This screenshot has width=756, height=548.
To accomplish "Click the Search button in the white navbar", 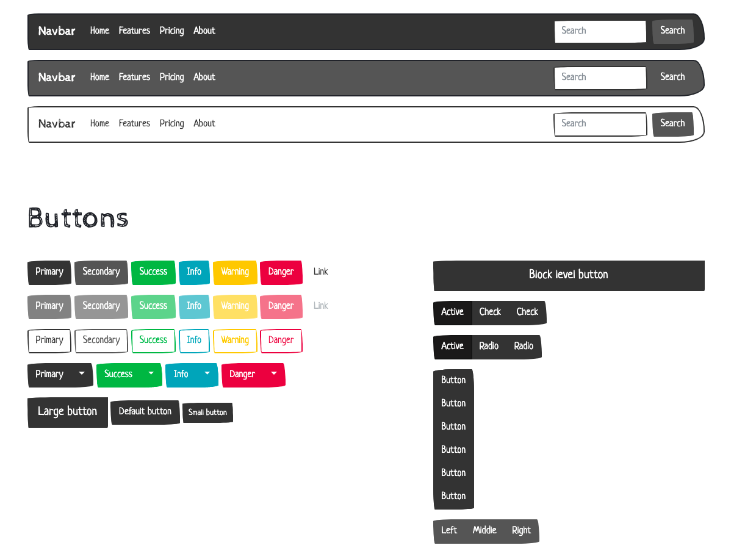I will [x=673, y=124].
